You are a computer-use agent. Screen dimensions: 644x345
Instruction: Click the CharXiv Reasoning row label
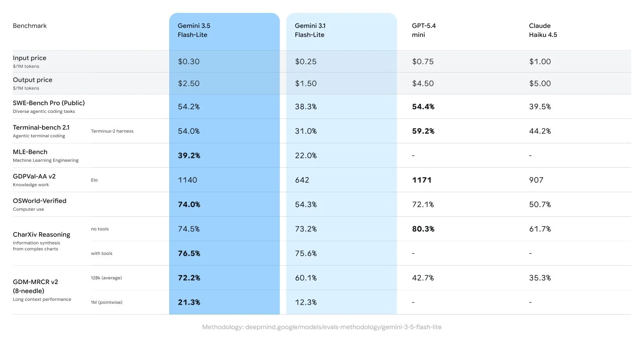[42, 235]
